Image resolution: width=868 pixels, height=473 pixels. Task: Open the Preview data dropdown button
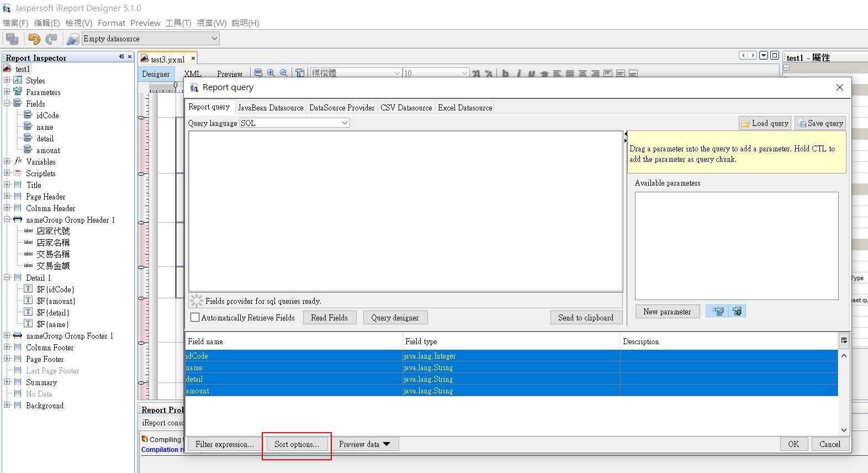pyautogui.click(x=364, y=444)
